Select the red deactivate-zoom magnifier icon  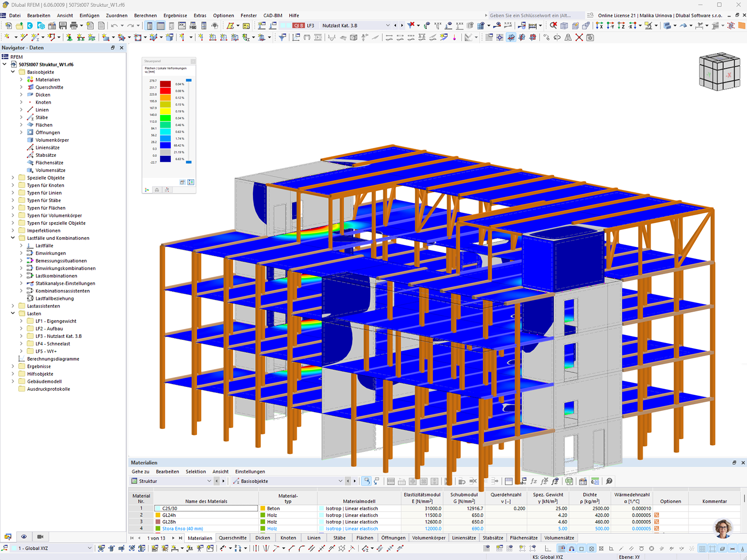click(554, 26)
